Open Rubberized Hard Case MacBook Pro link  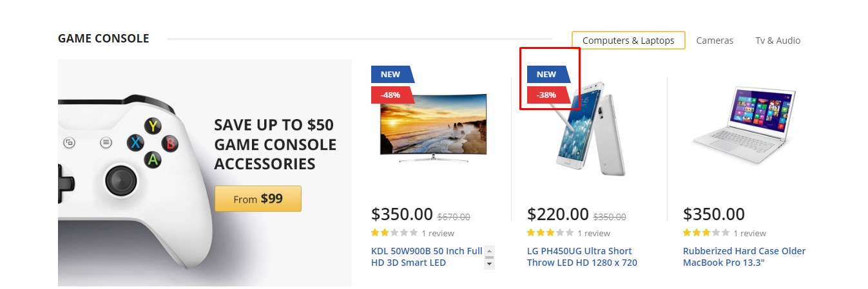point(744,257)
